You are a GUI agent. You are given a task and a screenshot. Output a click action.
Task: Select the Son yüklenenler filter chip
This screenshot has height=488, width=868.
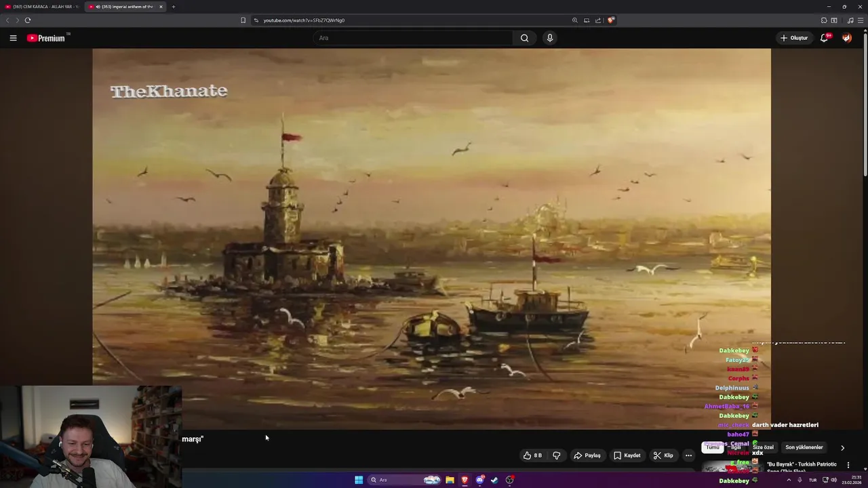click(804, 447)
